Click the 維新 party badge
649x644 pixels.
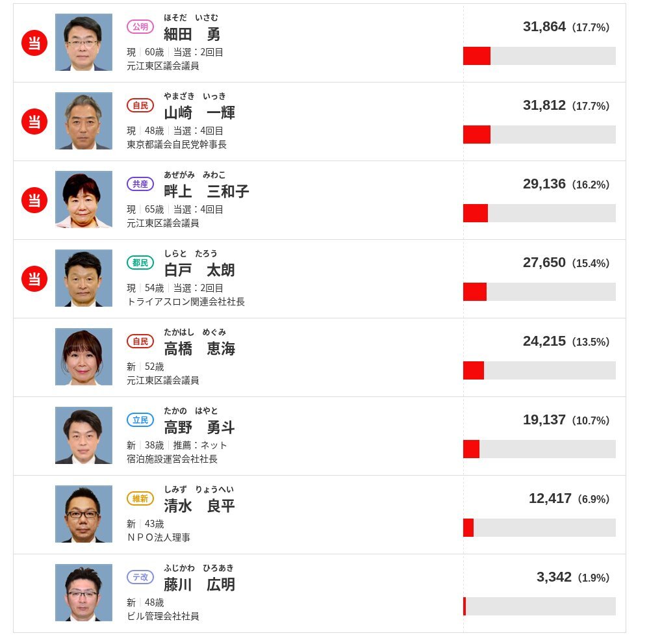point(140,498)
